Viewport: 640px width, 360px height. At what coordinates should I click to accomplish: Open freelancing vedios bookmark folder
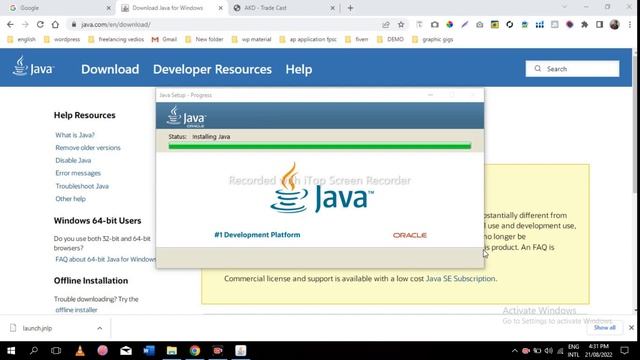[x=116, y=39]
